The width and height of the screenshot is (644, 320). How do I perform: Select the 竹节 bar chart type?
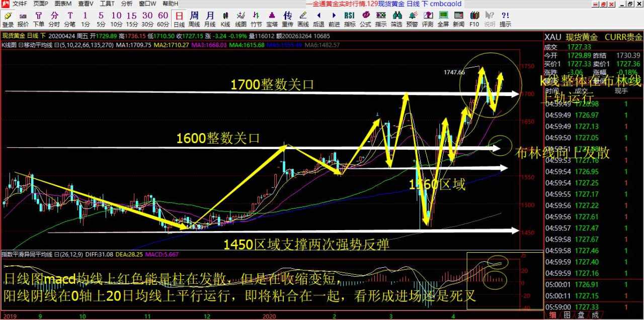tap(257, 19)
